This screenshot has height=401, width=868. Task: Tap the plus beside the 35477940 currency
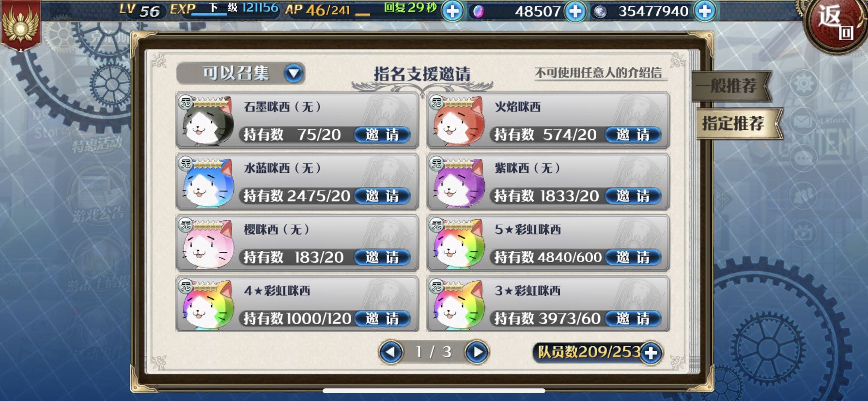tap(705, 11)
